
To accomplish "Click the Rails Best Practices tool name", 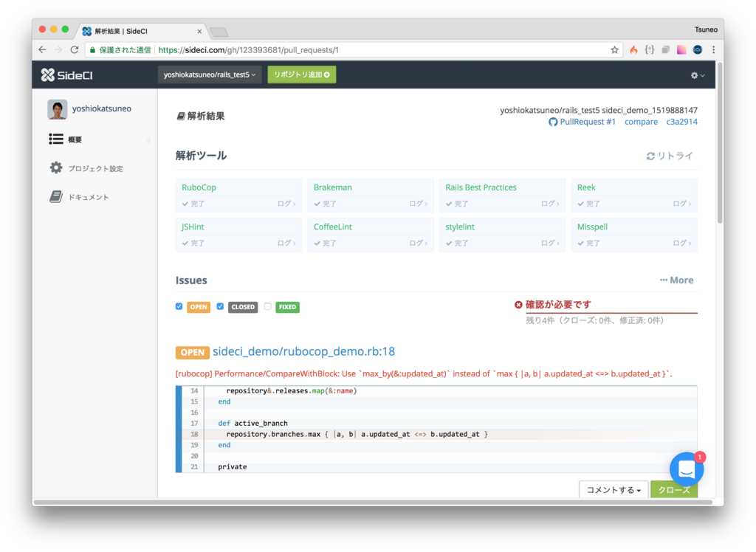I will coord(481,187).
